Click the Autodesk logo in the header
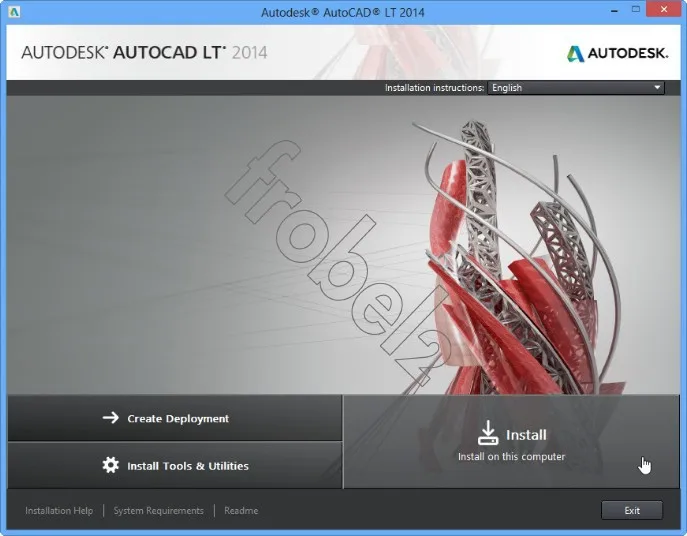Image resolution: width=687 pixels, height=536 pixels. [618, 53]
